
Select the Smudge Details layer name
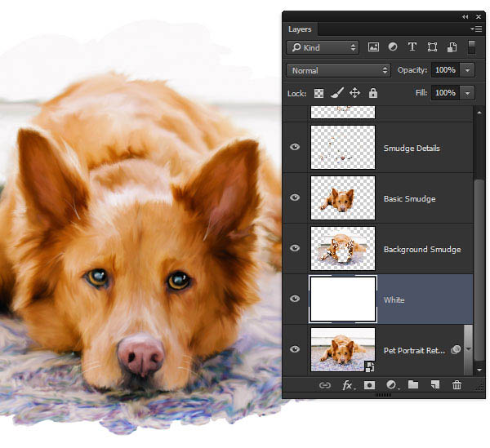pos(412,148)
